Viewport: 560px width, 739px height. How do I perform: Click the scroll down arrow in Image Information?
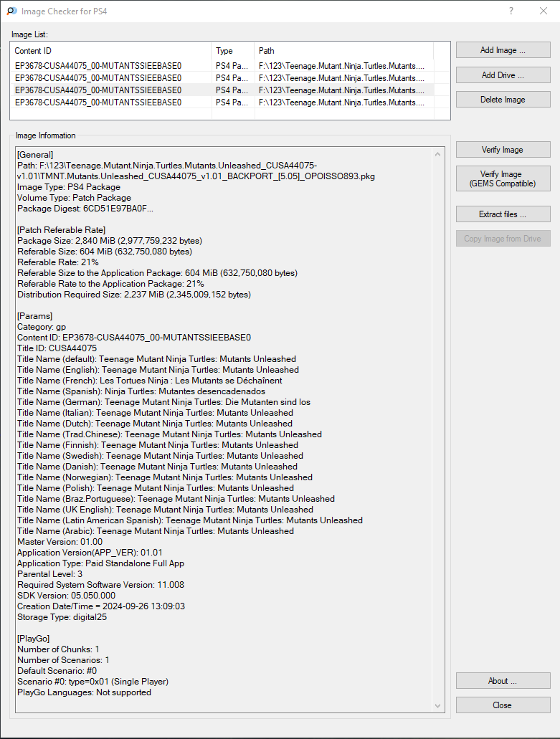pyautogui.click(x=438, y=705)
